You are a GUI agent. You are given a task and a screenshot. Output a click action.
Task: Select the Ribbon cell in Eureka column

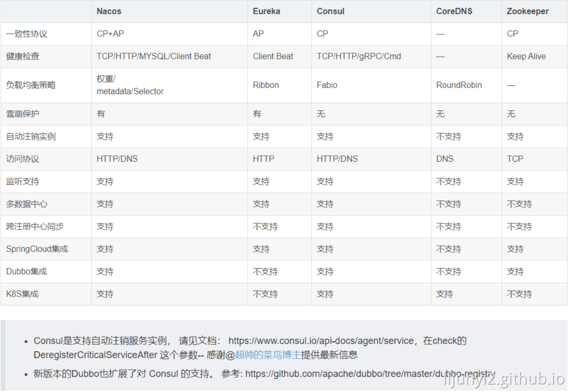coord(265,85)
